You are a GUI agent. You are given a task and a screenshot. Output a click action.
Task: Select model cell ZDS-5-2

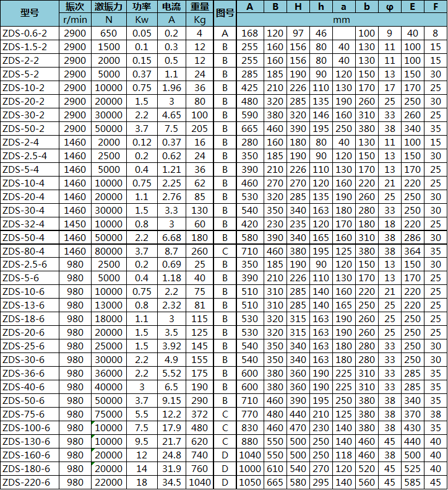(30, 74)
